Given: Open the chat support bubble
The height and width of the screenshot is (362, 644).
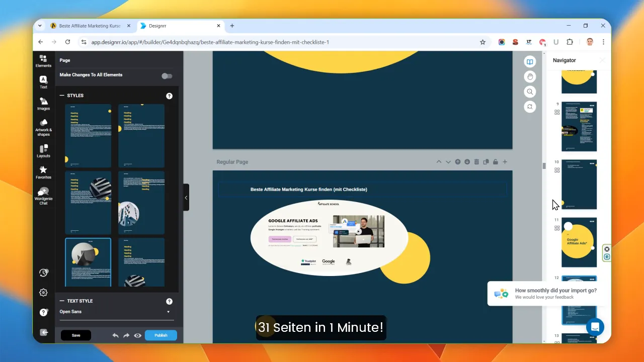Looking at the screenshot, I should coord(595,327).
